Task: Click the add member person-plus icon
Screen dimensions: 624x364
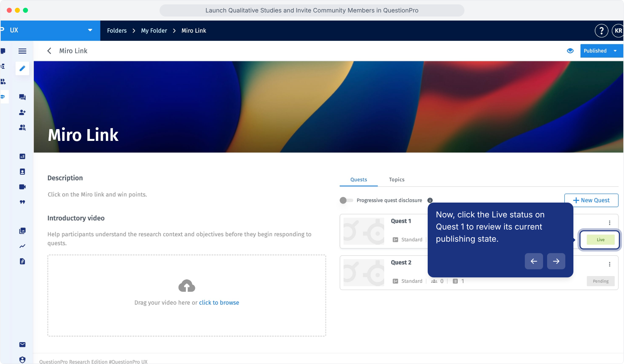Action: (x=22, y=112)
